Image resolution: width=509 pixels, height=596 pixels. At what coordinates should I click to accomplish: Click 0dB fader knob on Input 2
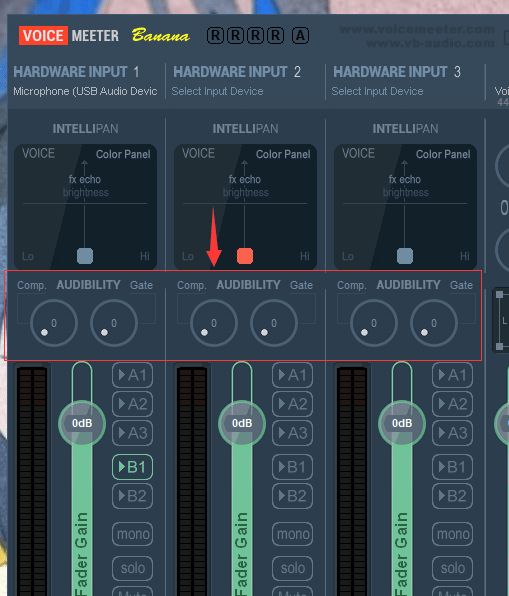point(242,423)
